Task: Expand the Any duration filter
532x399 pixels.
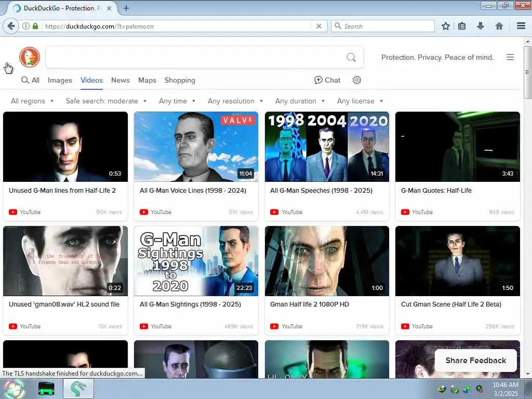Action: click(x=300, y=101)
